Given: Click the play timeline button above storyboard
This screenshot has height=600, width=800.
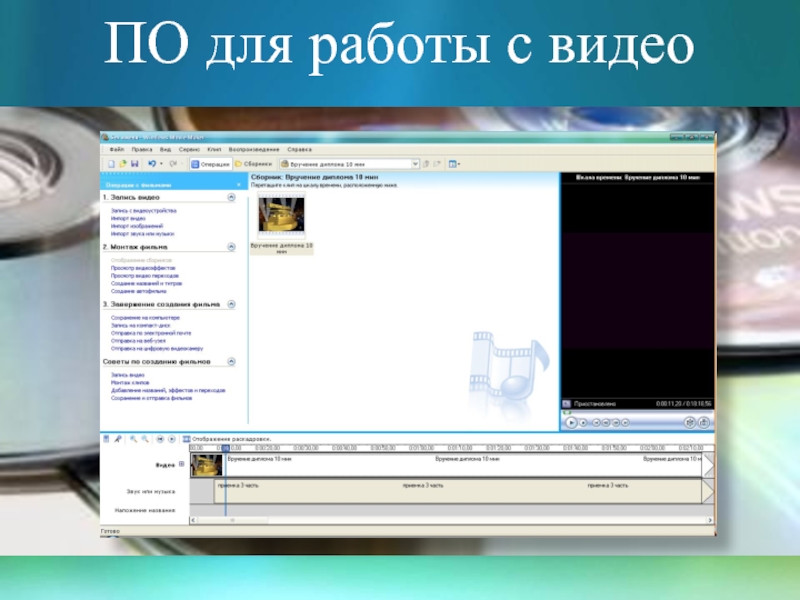Looking at the screenshot, I should click(x=172, y=438).
